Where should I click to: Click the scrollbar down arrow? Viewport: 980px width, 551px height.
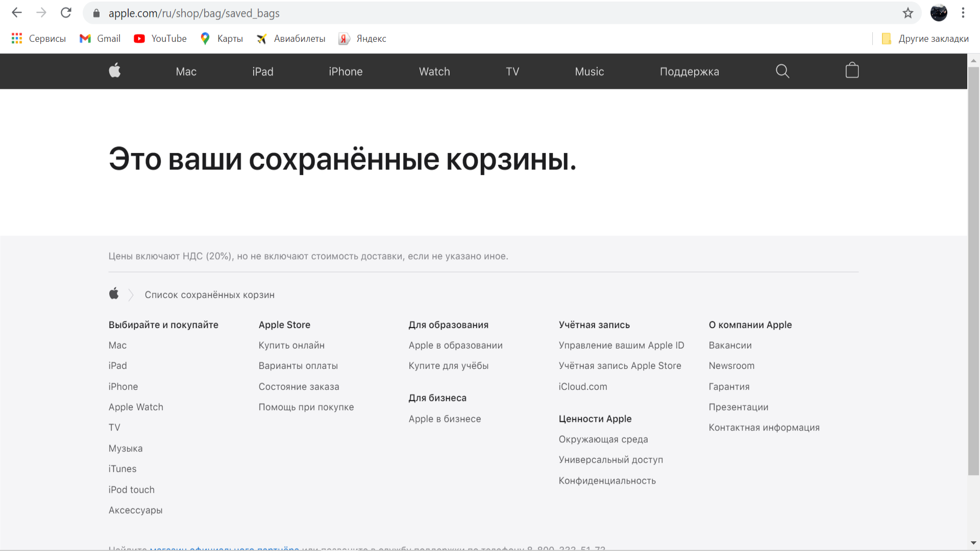[x=973, y=543]
